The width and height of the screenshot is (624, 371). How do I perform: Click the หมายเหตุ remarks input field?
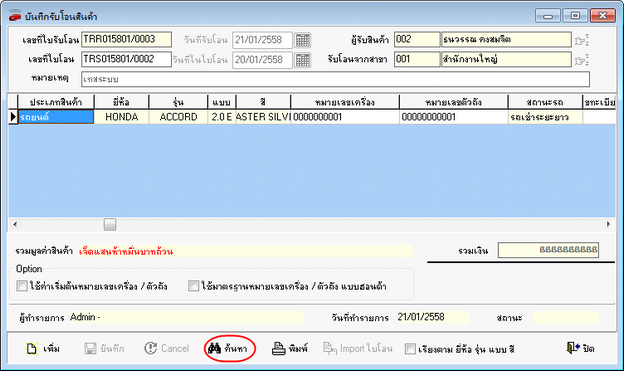point(335,79)
